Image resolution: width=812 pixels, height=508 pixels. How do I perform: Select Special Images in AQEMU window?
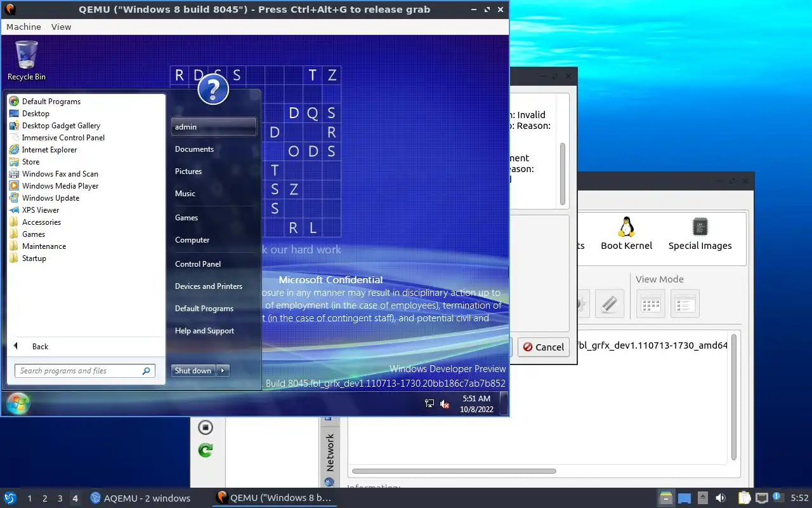pos(700,234)
